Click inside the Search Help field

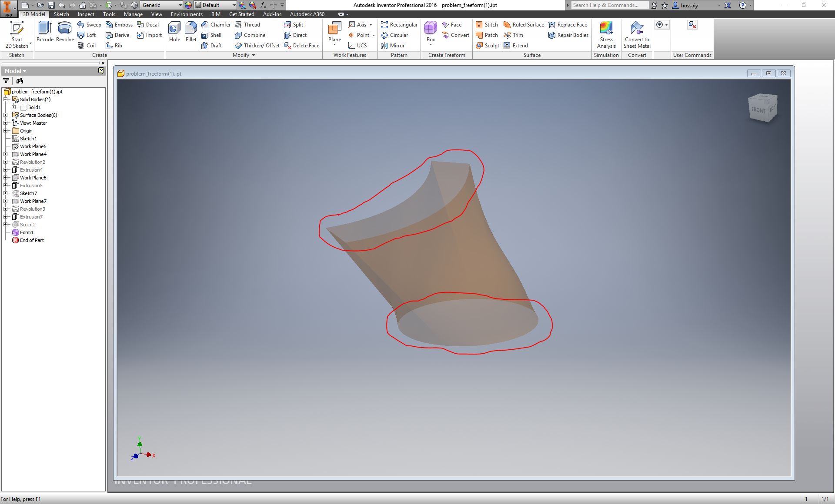(x=609, y=5)
